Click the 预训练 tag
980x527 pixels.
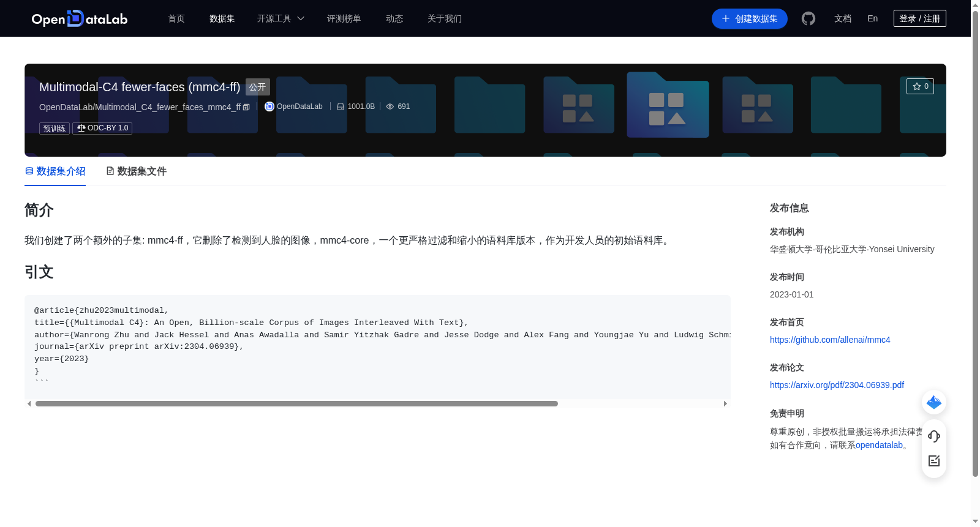55,129
